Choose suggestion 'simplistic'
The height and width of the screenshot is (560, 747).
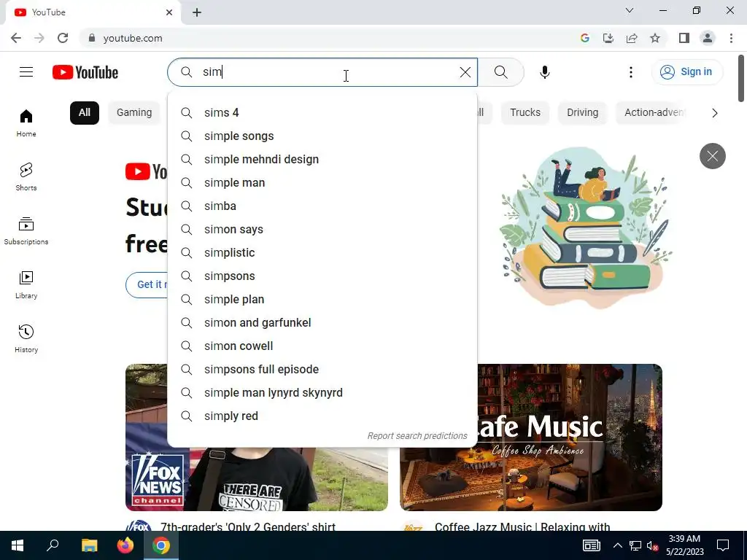[x=322, y=252]
